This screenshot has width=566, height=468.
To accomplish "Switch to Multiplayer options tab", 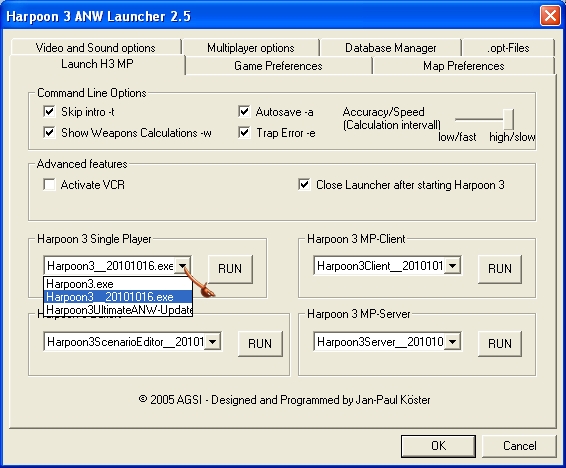I will click(x=251, y=48).
